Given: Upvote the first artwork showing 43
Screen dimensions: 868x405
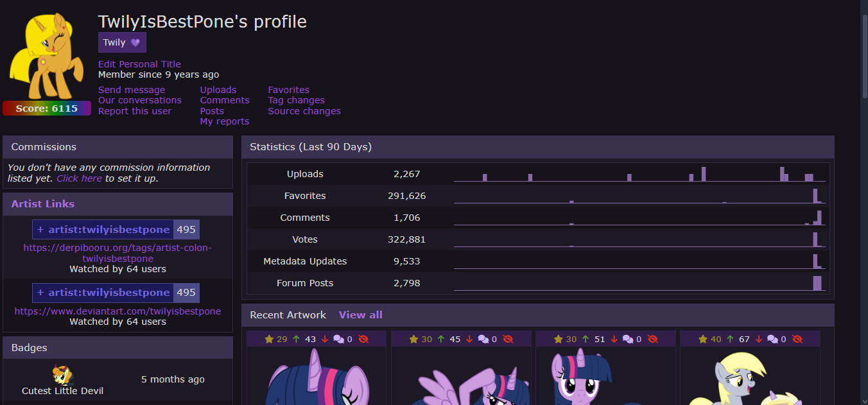Looking at the screenshot, I should tap(296, 339).
